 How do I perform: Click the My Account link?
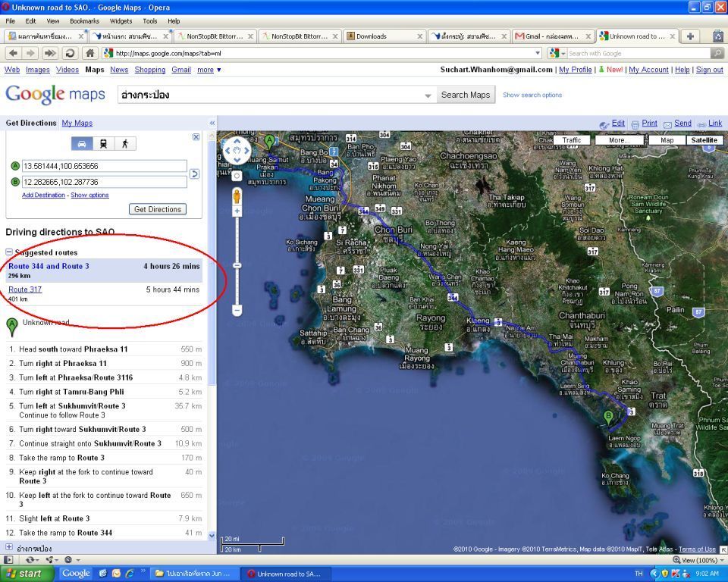648,70
